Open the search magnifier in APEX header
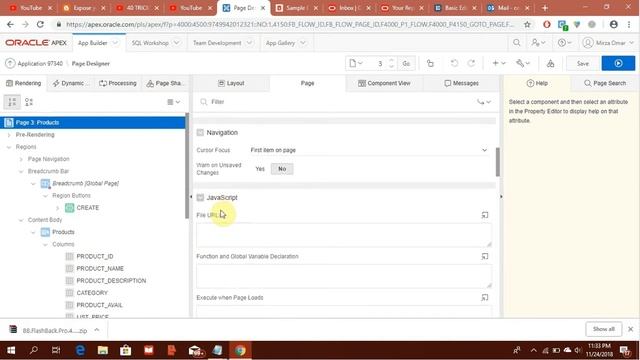640x360 pixels. click(516, 42)
